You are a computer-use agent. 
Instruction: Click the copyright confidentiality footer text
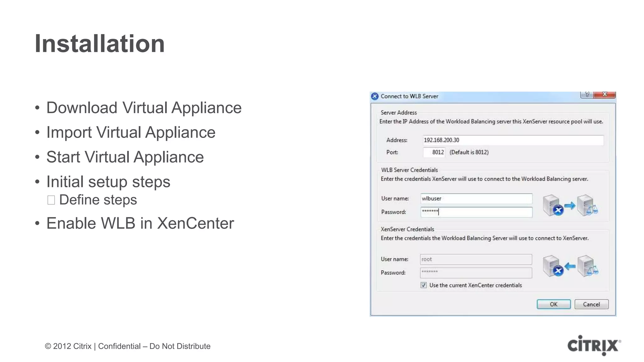128,346
